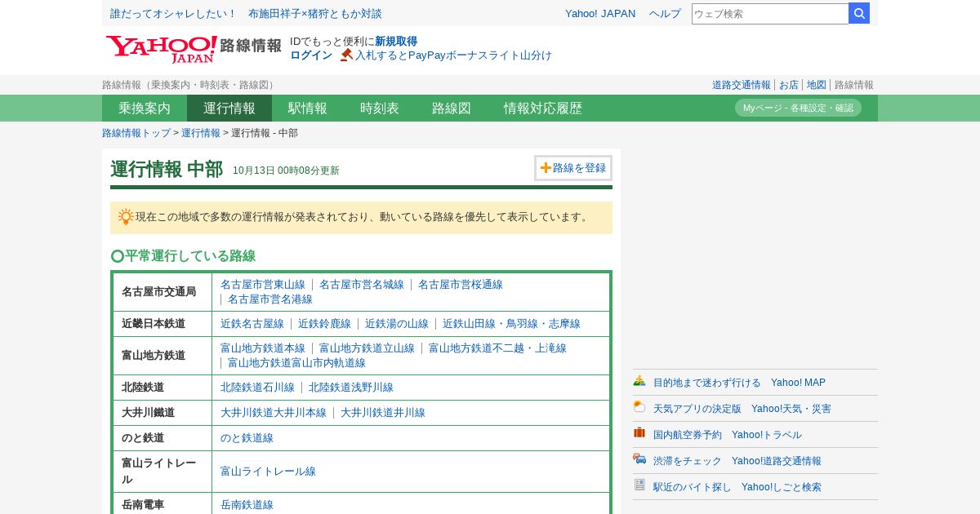The height and width of the screenshot is (514, 980).
Task: Open 富山ライトレール線 line
Action: [x=268, y=472]
